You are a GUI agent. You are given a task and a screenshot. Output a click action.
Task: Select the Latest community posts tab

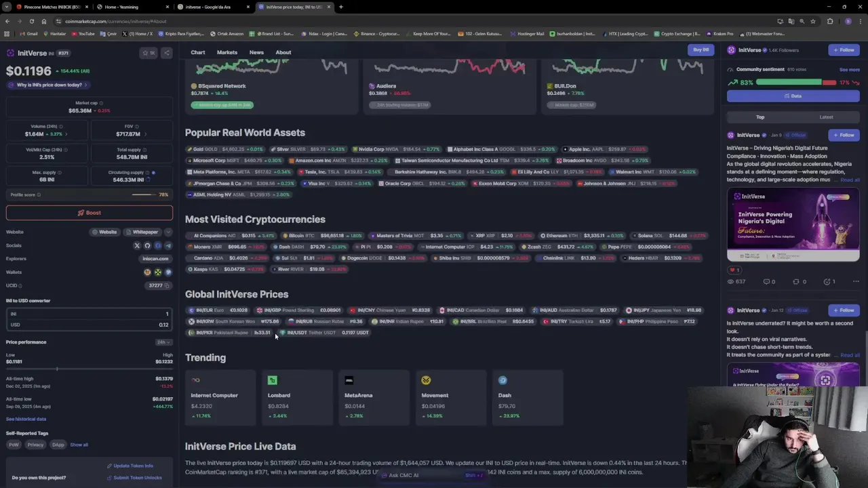point(826,117)
